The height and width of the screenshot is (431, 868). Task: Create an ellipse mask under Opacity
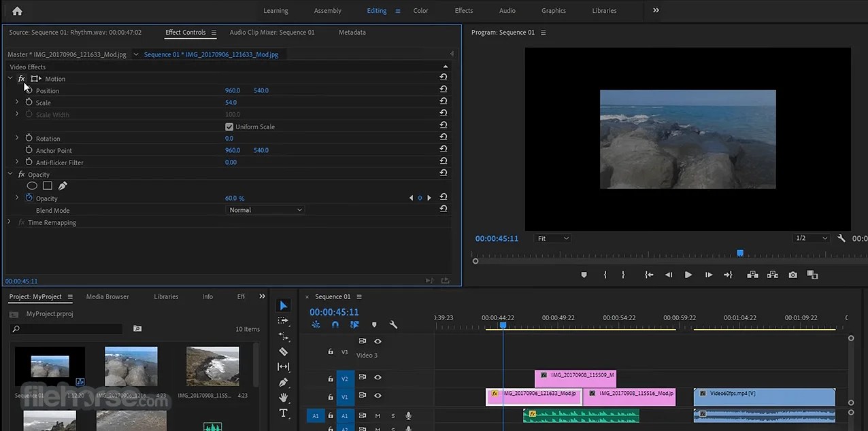click(32, 186)
